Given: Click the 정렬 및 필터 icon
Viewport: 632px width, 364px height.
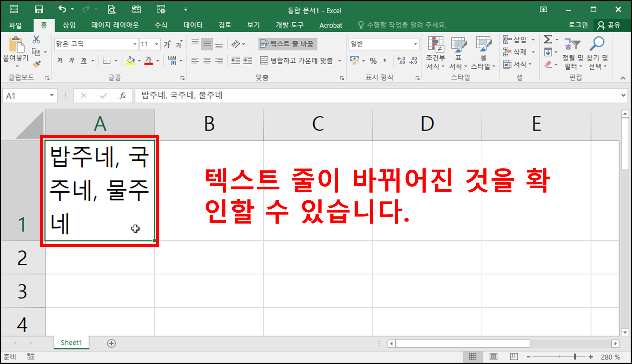Looking at the screenshot, I should [x=572, y=52].
